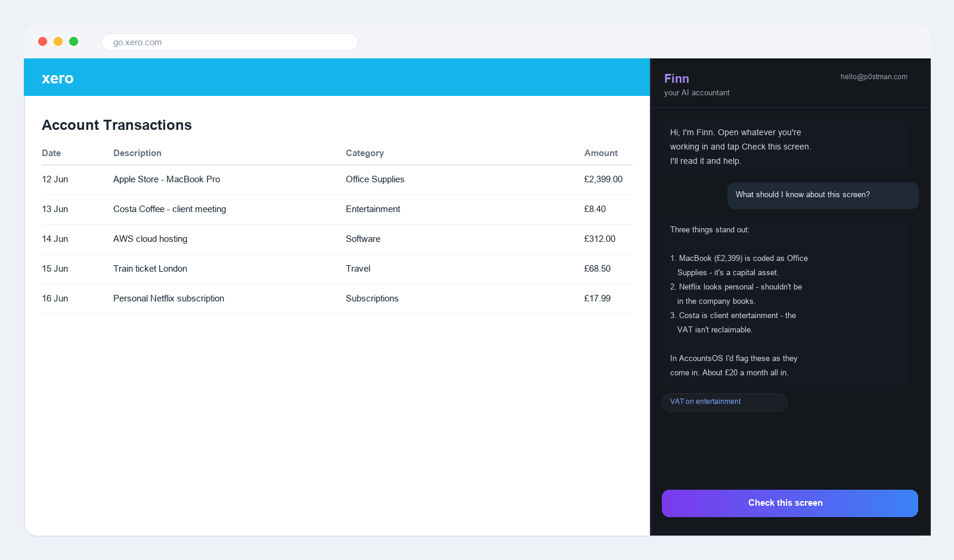Click Finn's 'Three things stand out' reply
The width and height of the screenshot is (954, 560).
pyautogui.click(x=784, y=301)
